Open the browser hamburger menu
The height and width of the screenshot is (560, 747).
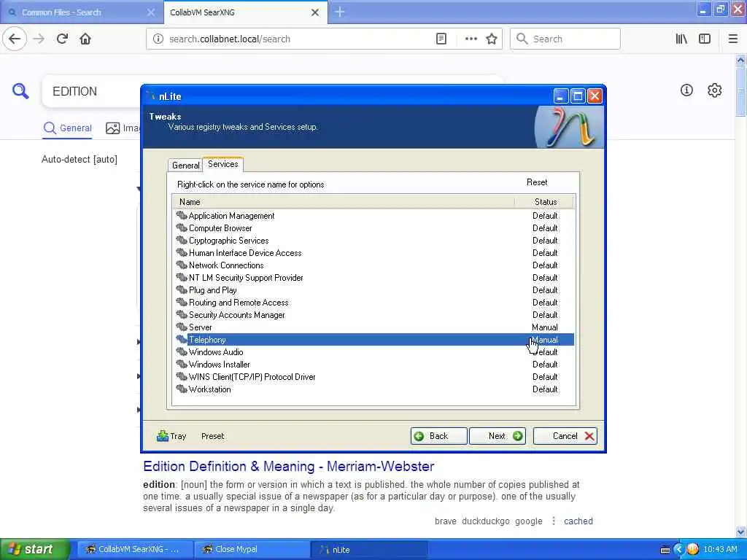[x=732, y=39]
